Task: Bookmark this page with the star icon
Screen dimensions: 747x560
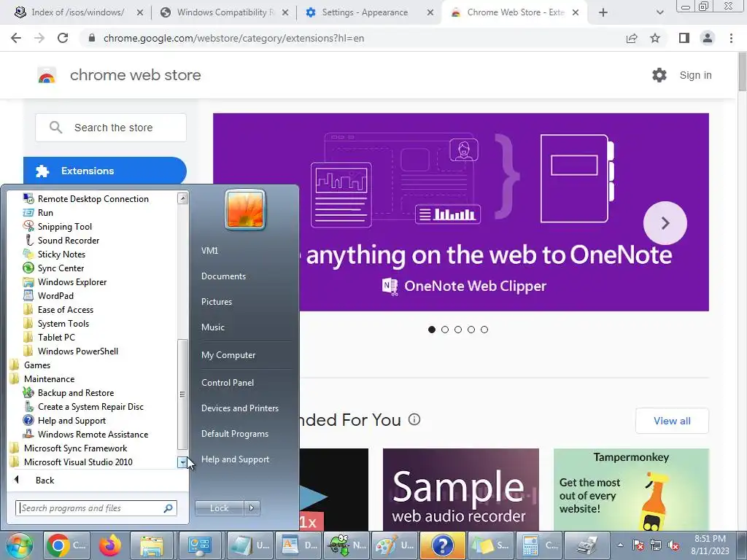Action: (655, 38)
